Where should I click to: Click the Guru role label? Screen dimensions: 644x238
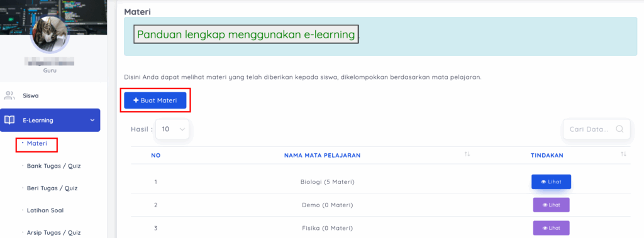click(50, 70)
